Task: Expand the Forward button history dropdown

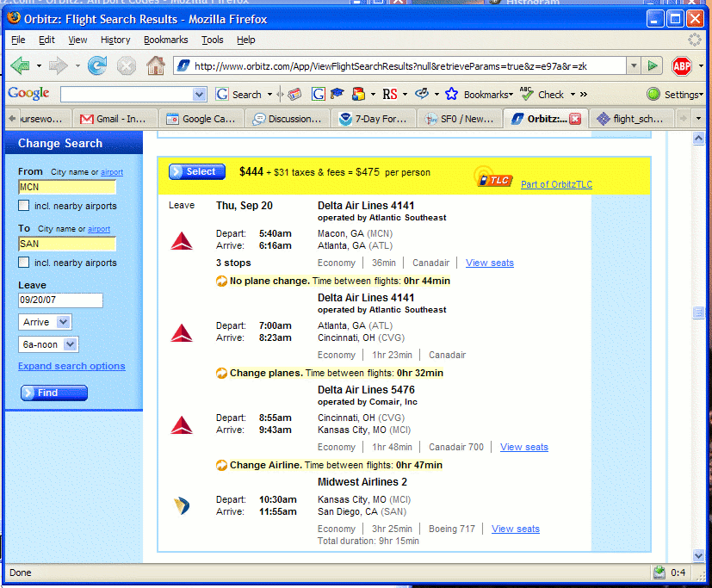Action: (77, 66)
